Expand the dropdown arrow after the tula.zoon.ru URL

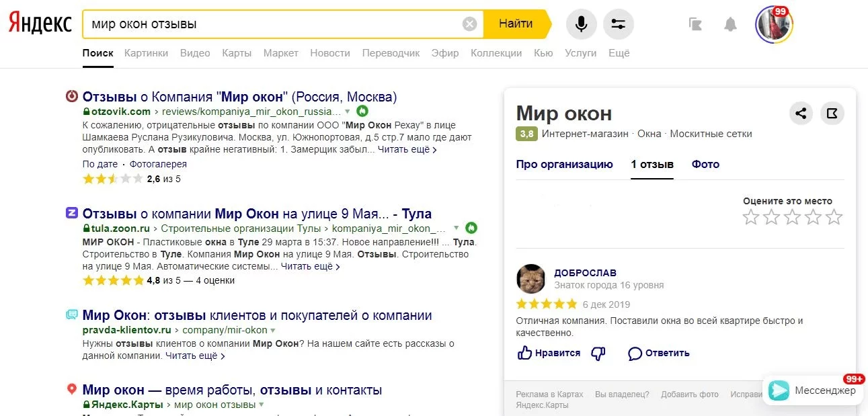pos(457,228)
